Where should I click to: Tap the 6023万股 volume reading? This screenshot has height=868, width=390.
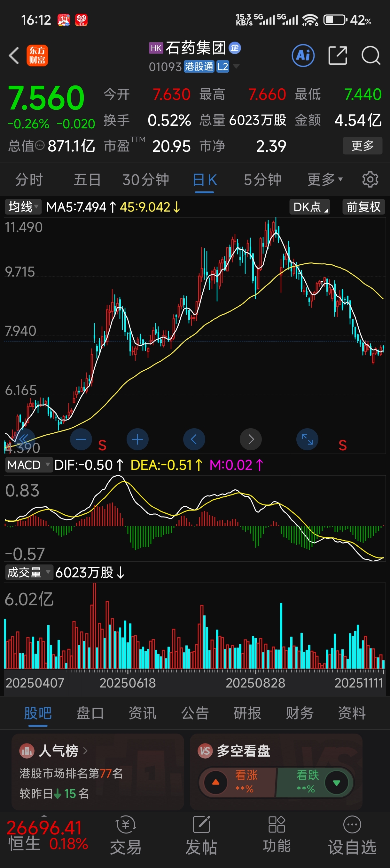[x=90, y=573]
